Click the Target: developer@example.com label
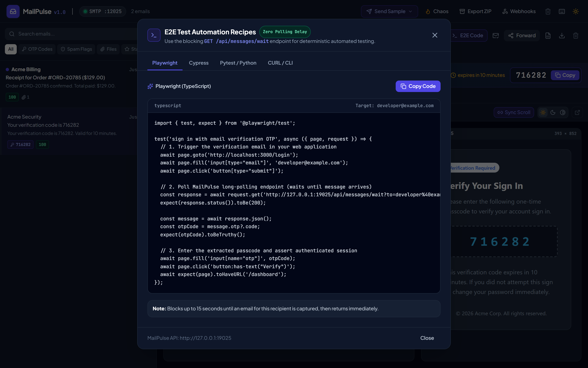588x368 pixels. tap(394, 106)
